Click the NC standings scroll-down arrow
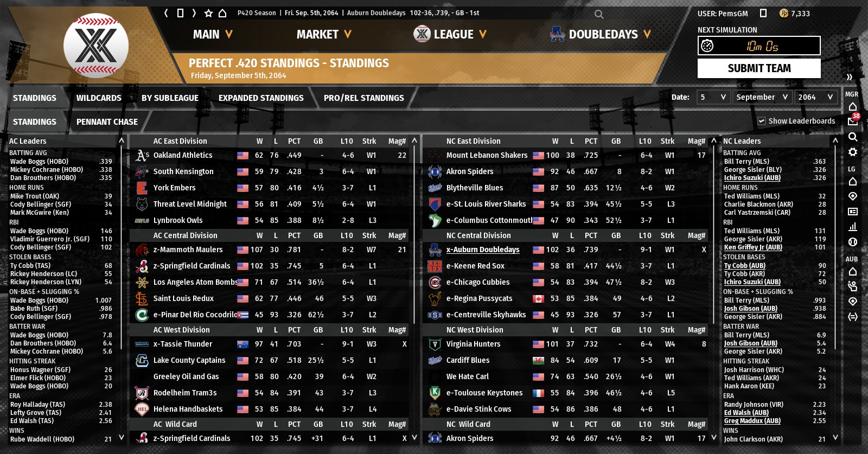 [714, 437]
